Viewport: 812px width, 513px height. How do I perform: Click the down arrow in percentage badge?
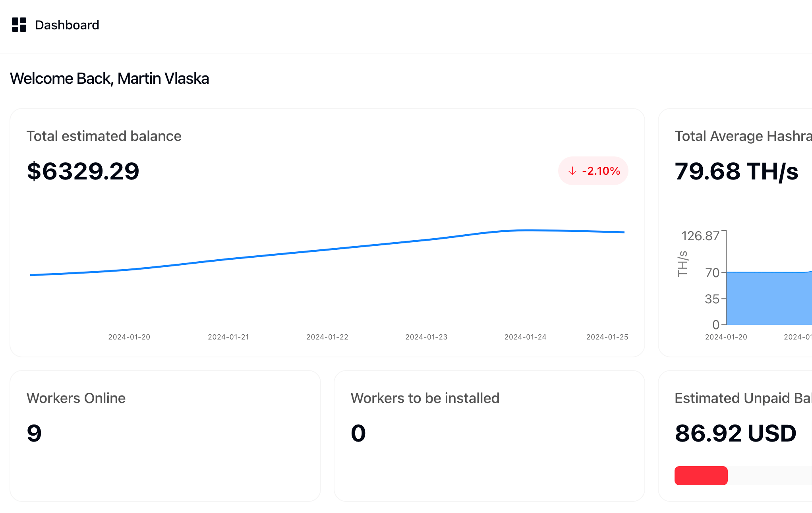point(572,171)
